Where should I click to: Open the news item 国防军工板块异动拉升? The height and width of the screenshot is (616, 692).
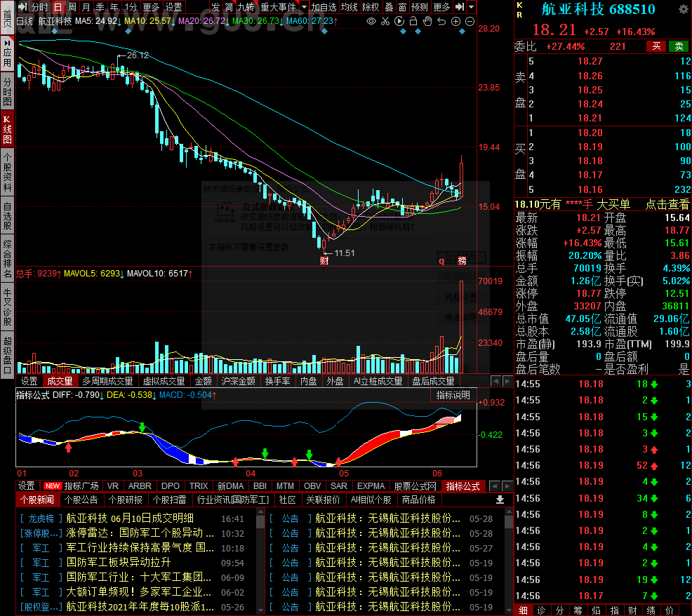[x=119, y=562]
